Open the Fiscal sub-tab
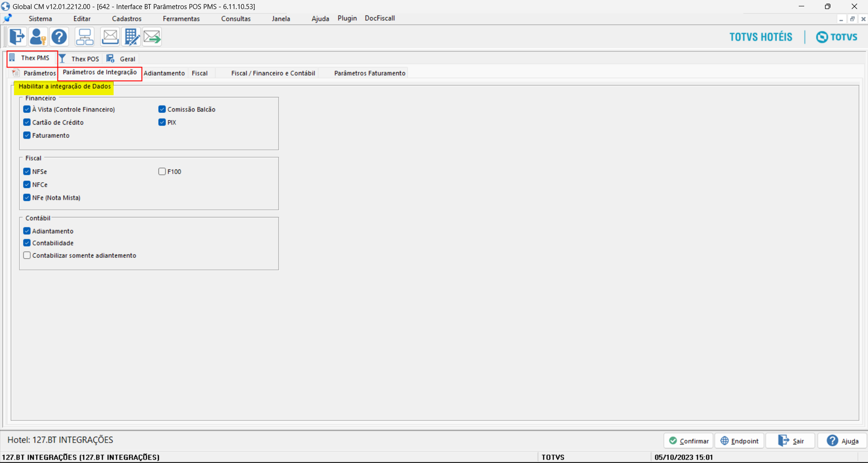 pos(200,73)
